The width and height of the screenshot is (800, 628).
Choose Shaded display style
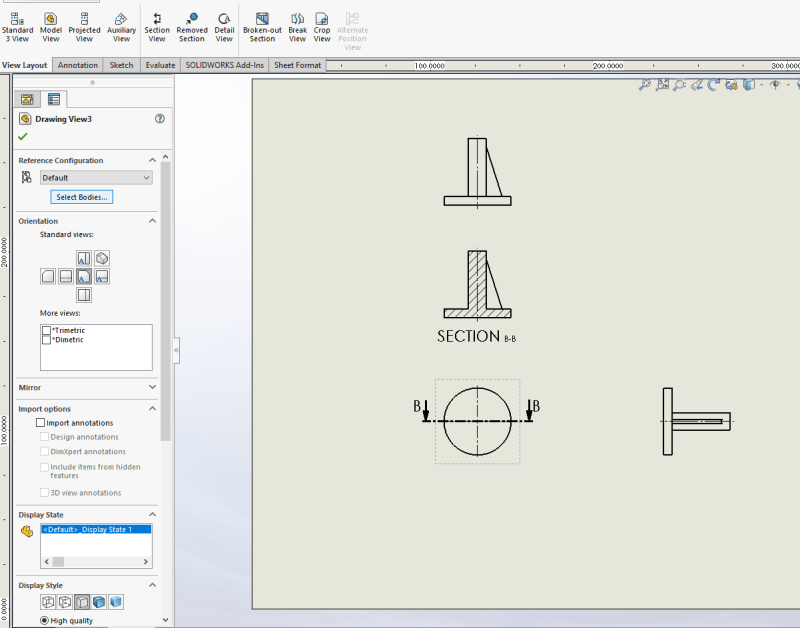click(x=116, y=602)
